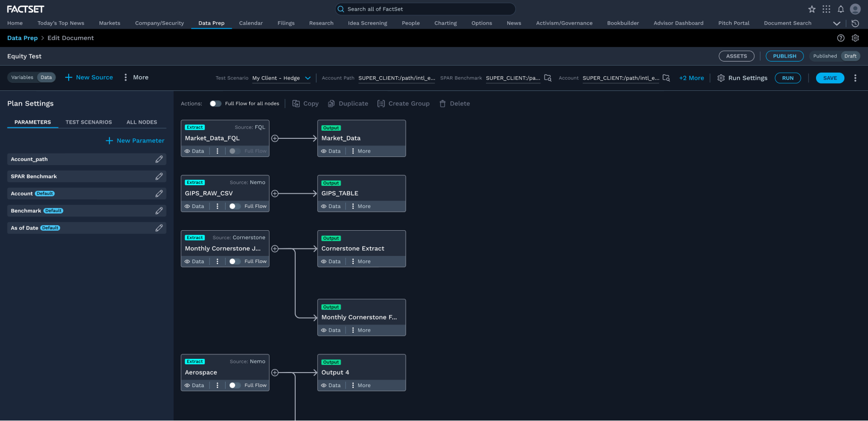The height and width of the screenshot is (421, 868).
Task: Switch the view toggle to Variables
Action: pos(22,77)
